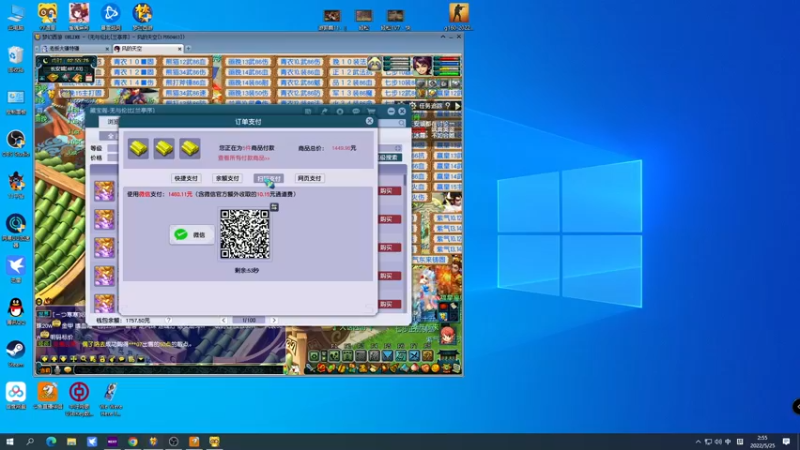Click the share arrow icon in 藏宝阁 header
This screenshot has width=800, height=450.
(324, 111)
